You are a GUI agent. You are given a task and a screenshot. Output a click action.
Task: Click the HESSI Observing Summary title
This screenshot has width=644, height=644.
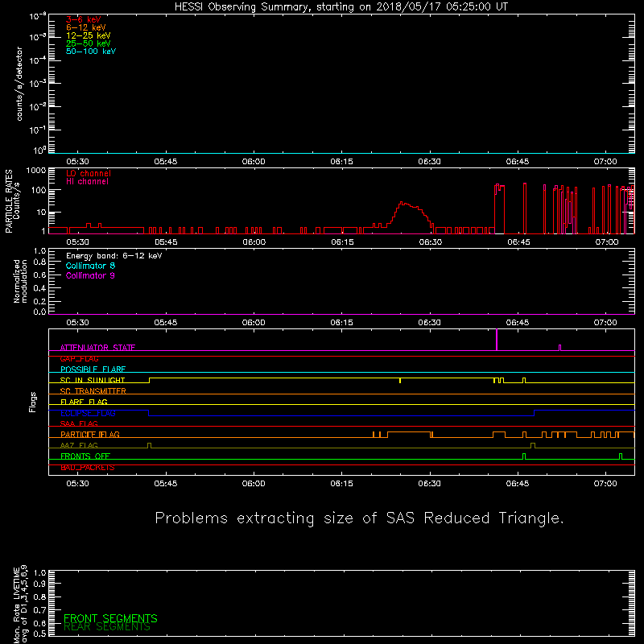pos(341,7)
